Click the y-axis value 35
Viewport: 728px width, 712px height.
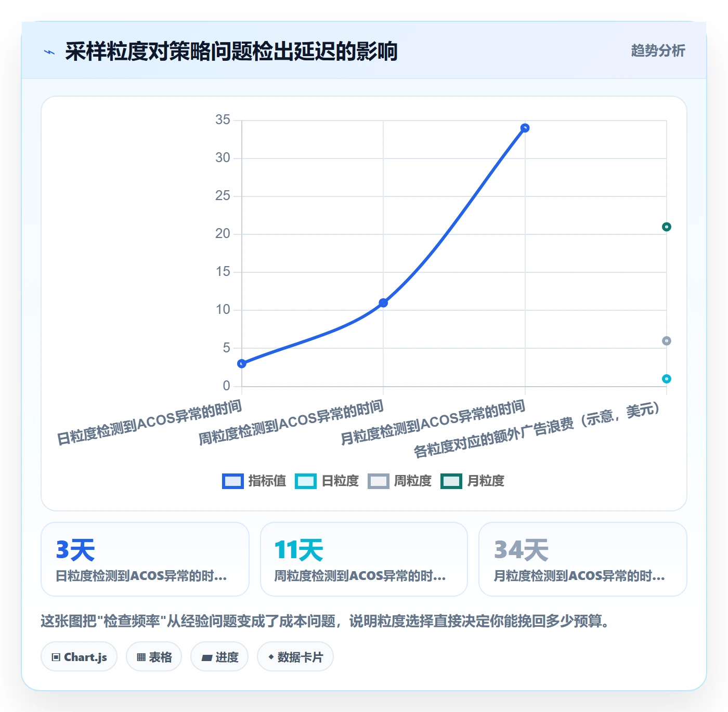223,120
